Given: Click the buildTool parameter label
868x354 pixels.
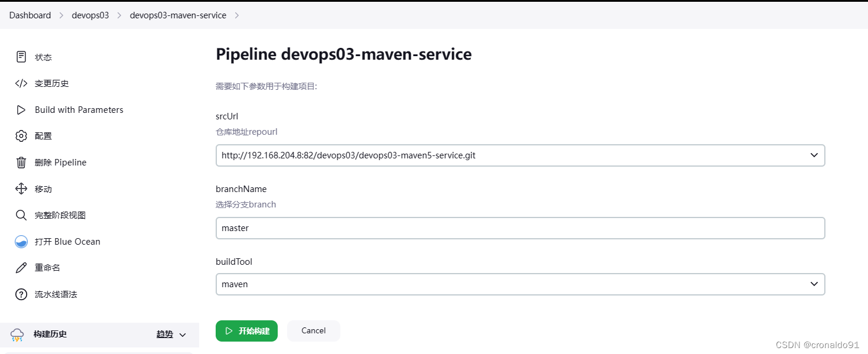Looking at the screenshot, I should [234, 261].
